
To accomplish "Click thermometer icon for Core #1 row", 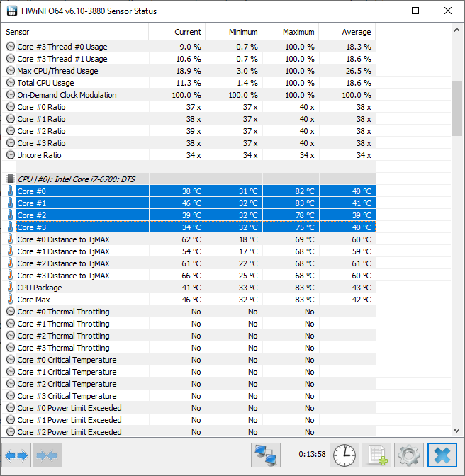I will [11, 203].
